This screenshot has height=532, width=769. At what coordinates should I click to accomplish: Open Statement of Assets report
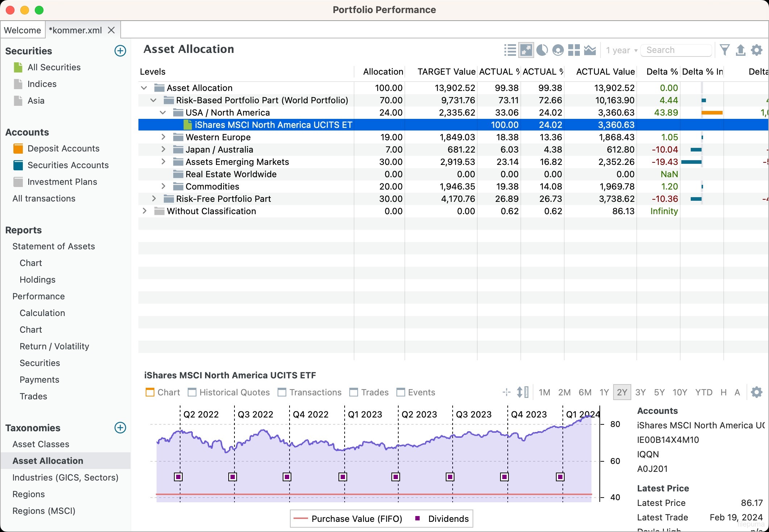(x=54, y=246)
